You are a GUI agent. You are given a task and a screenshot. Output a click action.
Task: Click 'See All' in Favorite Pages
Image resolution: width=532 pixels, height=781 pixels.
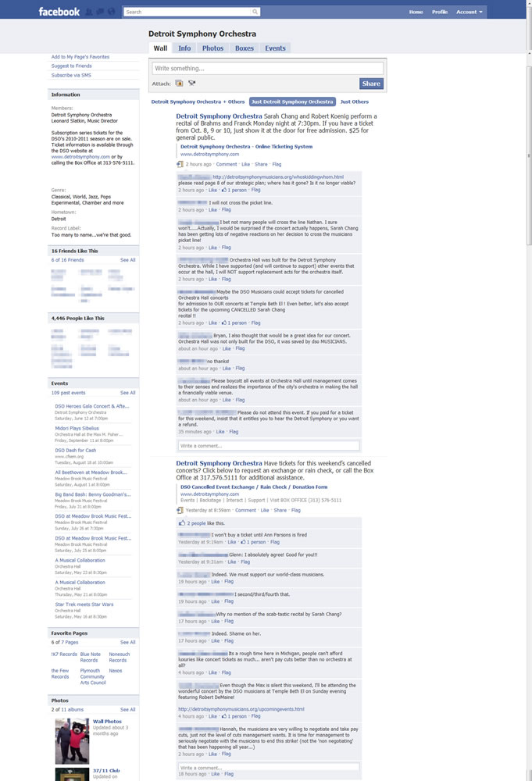(x=127, y=642)
